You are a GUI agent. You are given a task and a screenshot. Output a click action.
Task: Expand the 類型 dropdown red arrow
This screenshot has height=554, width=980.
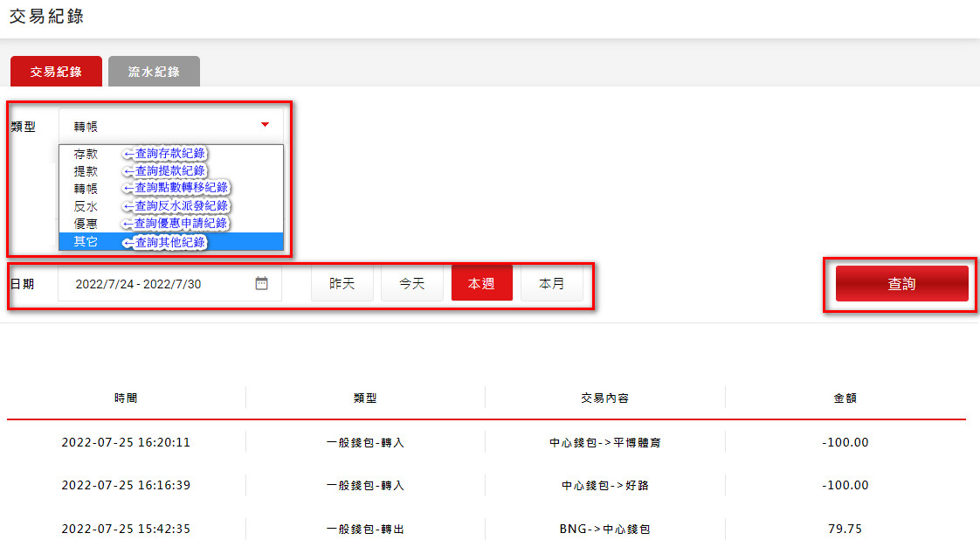point(265,124)
